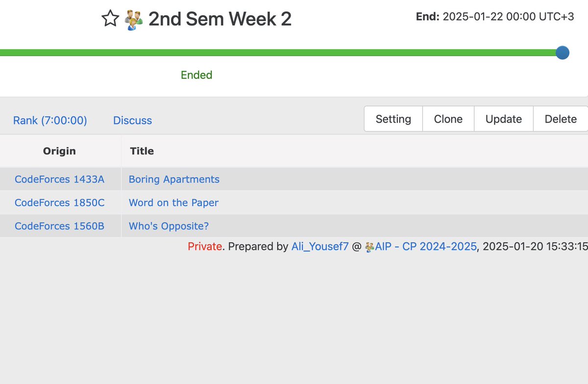Open the Boring Apartments problem
588x384 pixels.
click(174, 179)
